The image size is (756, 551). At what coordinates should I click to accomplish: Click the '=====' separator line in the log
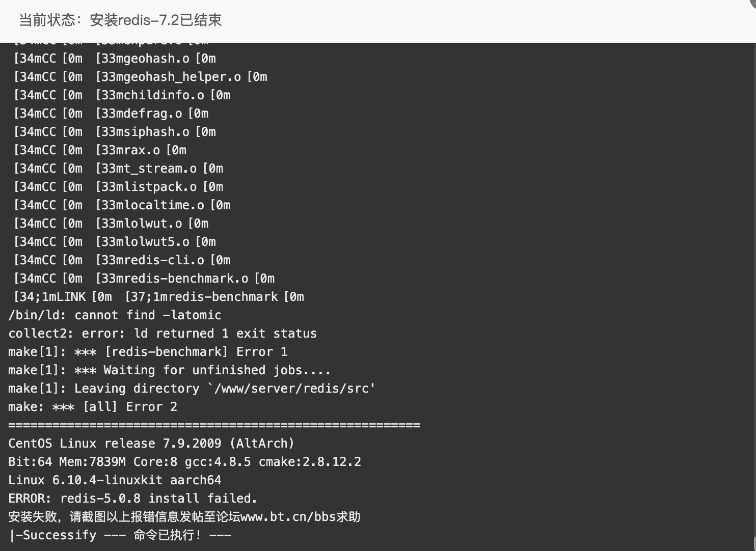(214, 425)
